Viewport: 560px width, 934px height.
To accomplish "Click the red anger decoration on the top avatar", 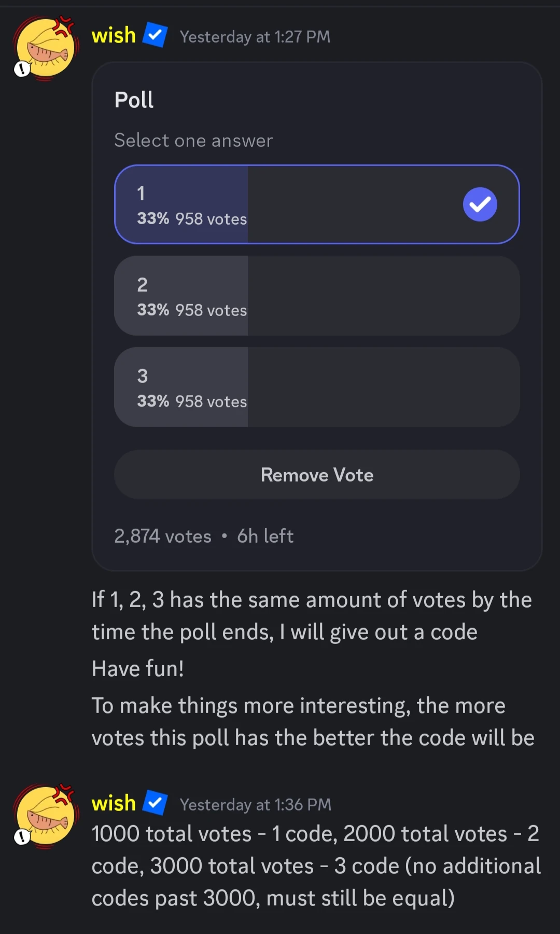I will [x=65, y=25].
